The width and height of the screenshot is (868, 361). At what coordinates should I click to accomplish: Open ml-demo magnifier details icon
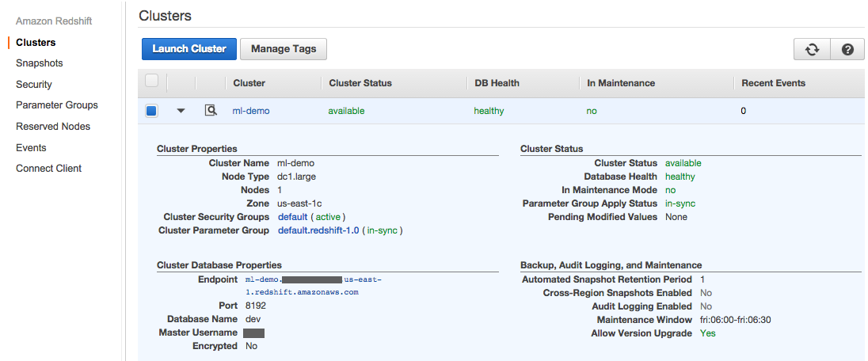211,110
